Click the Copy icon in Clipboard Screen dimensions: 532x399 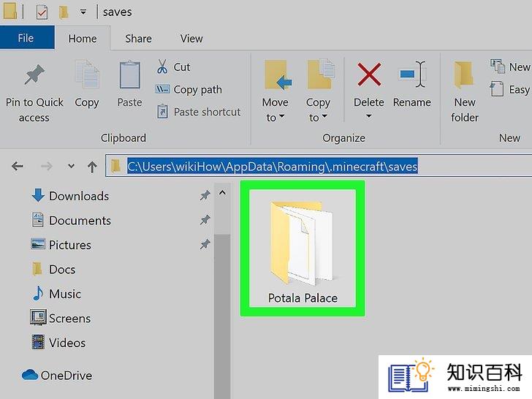pyautogui.click(x=87, y=74)
